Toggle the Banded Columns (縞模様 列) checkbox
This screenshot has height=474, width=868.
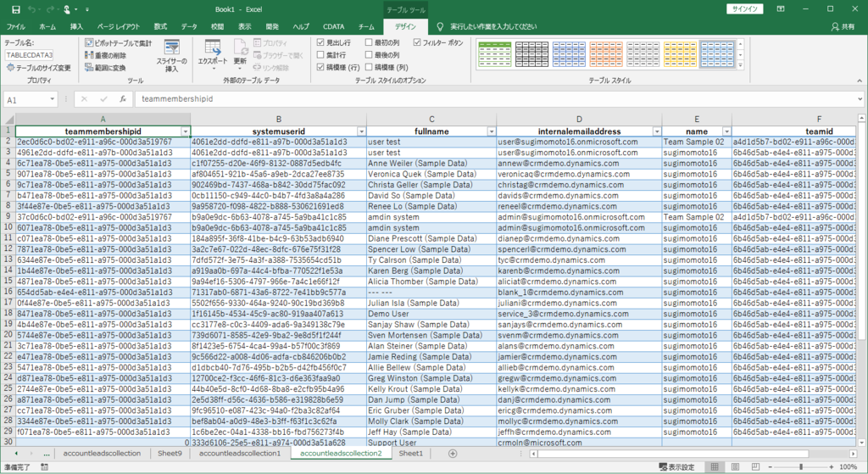[x=369, y=67]
